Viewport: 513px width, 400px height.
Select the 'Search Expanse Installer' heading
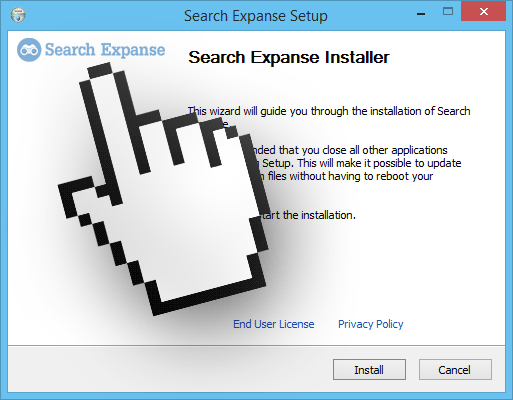point(289,57)
